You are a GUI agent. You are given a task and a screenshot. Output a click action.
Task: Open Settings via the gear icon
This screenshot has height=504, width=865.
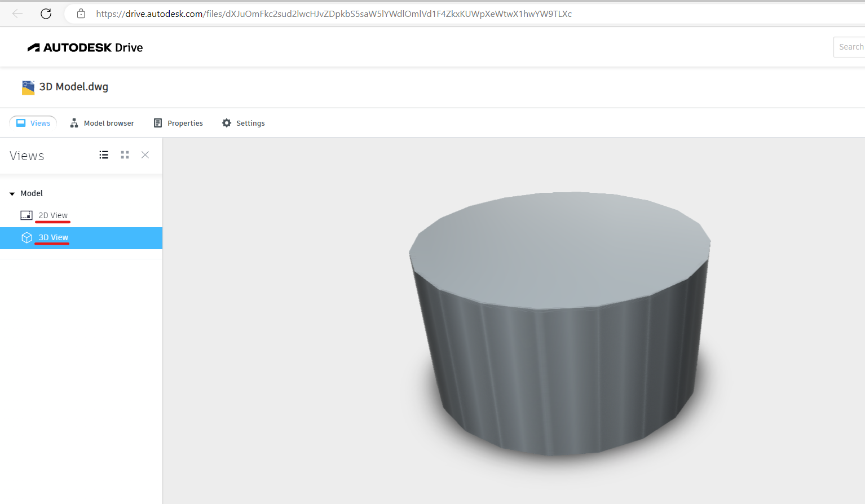tap(227, 123)
